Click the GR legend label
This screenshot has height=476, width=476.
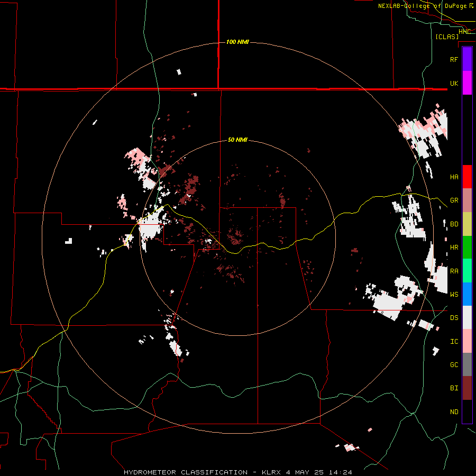click(454, 200)
